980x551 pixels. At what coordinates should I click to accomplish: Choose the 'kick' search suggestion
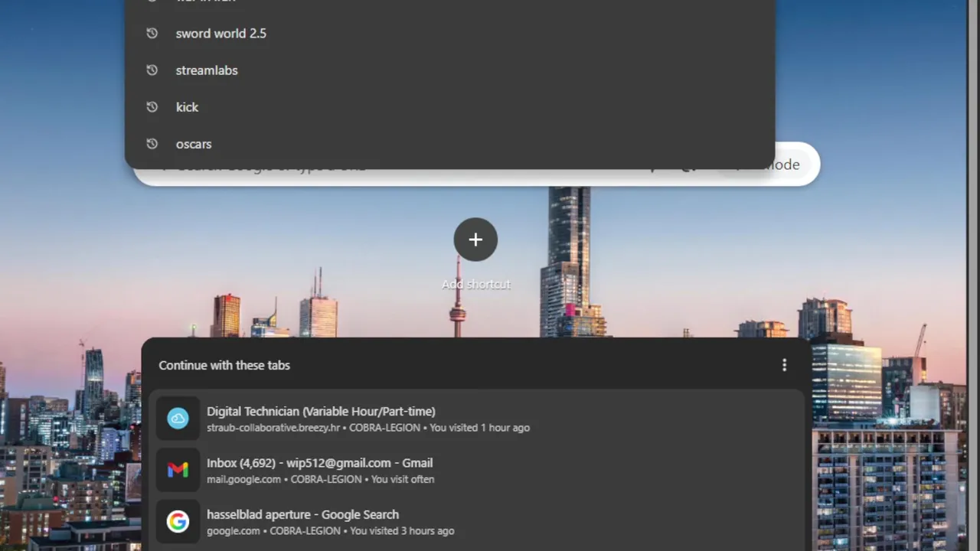449,107
